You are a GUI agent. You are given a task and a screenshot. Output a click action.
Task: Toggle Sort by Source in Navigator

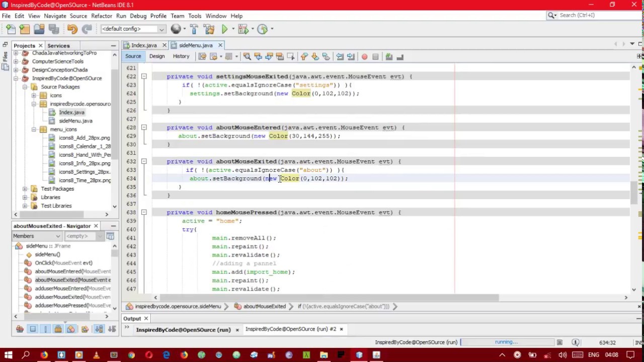pyautogui.click(x=112, y=329)
